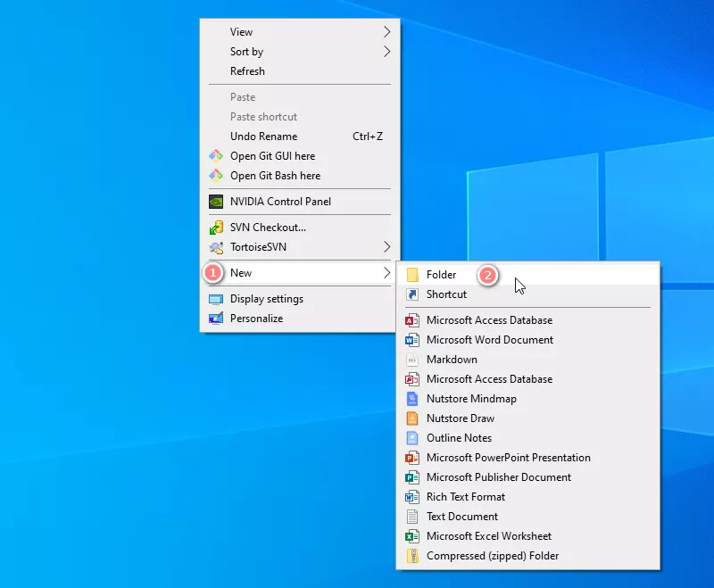714x588 pixels.
Task: Click the Ctrl+Z shortcut label
Action: click(x=368, y=137)
